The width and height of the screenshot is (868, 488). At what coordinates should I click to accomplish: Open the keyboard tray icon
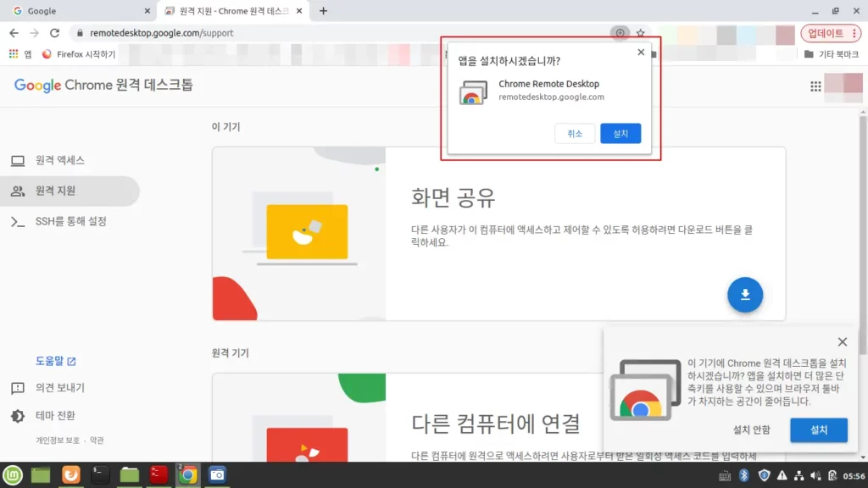(724, 476)
